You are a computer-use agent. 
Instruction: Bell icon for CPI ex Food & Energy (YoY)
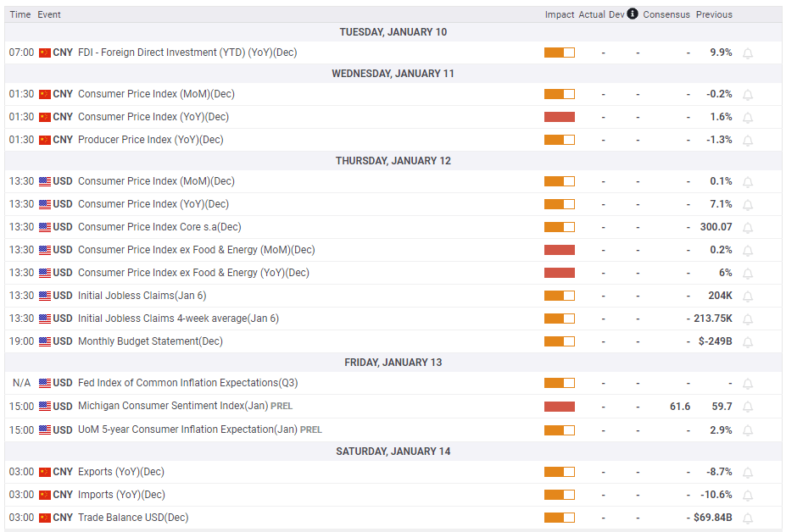click(x=747, y=274)
